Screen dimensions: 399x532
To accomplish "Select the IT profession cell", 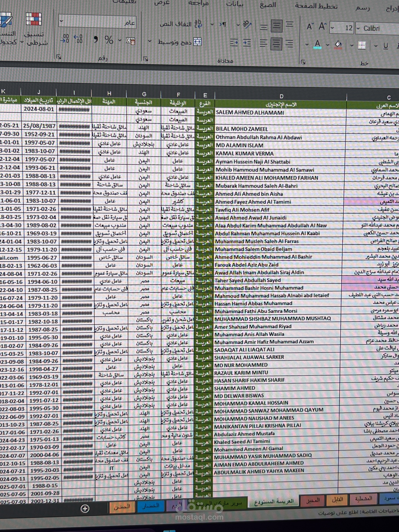I will 112,468.
